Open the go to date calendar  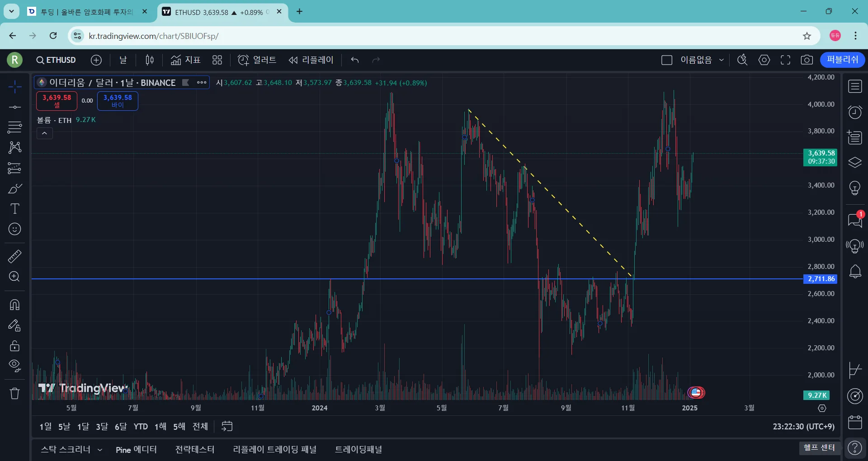[227, 426]
